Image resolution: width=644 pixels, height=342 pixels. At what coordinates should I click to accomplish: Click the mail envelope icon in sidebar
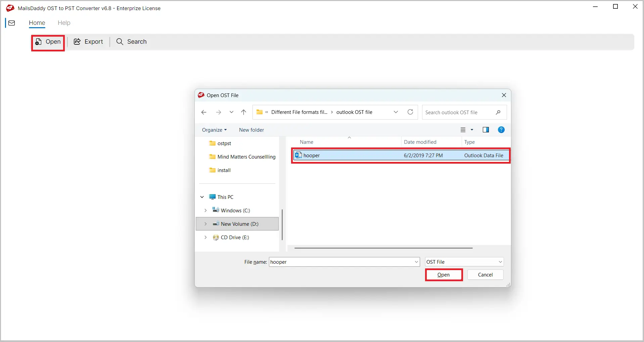pos(12,23)
